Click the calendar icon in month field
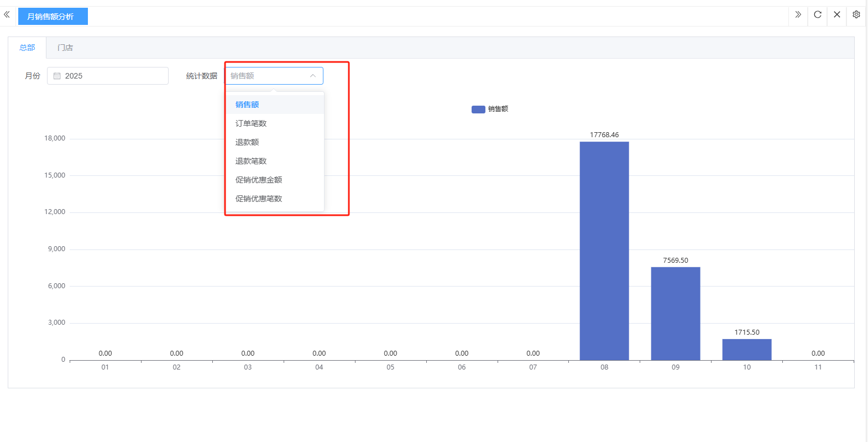The image size is (868, 442). (x=57, y=76)
